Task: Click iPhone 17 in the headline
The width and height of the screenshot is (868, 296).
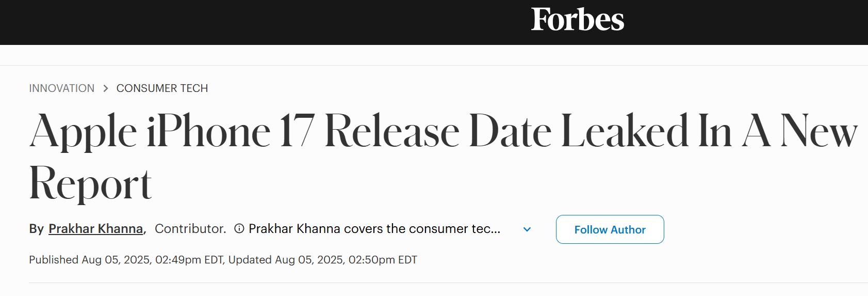Action: tap(231, 131)
